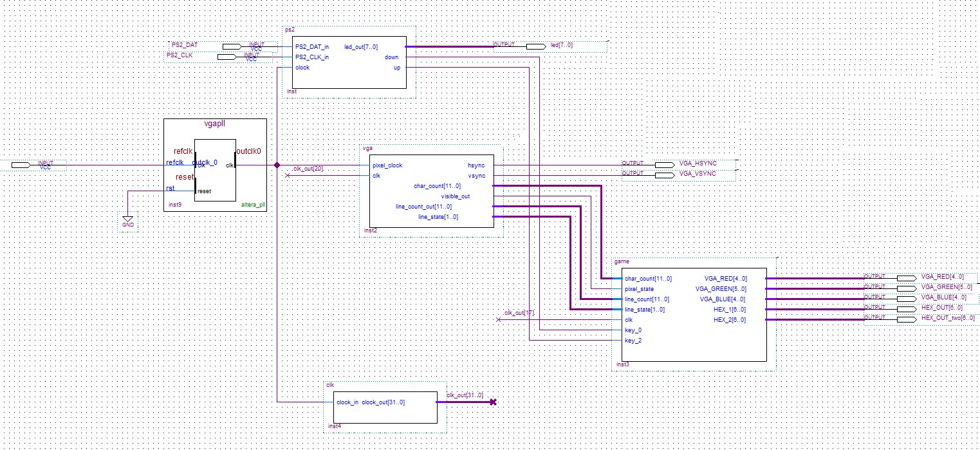Click the HEX_1[6..0] port on game block
The image size is (980, 450).
point(730,310)
